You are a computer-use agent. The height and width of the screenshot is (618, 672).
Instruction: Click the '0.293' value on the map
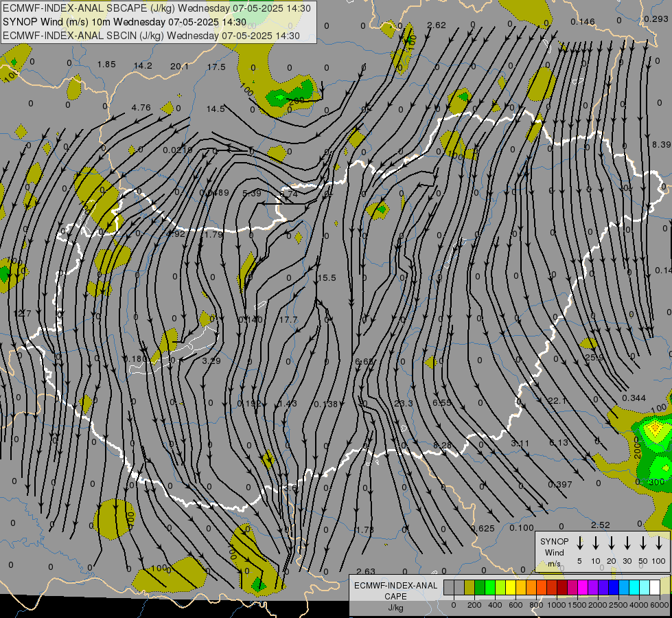click(x=656, y=19)
